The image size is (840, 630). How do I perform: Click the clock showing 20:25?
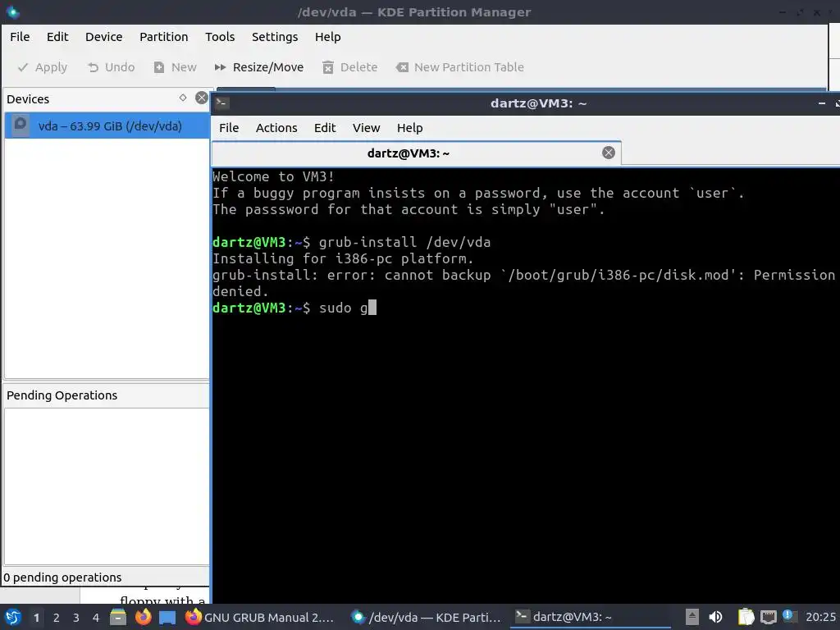click(820, 618)
